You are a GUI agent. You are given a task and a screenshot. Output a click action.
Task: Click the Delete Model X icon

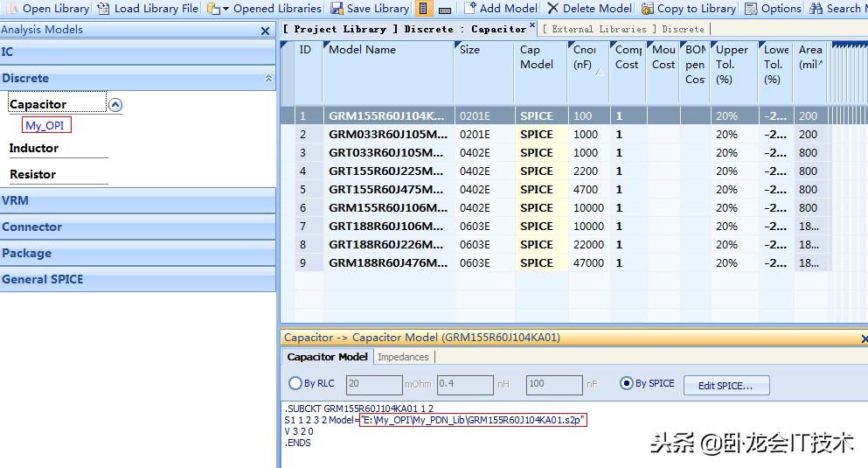pos(553,9)
